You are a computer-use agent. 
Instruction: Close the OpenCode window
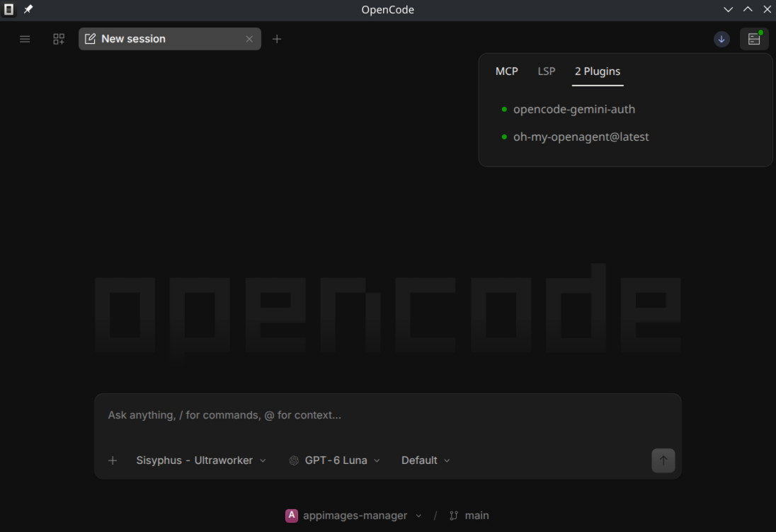[x=767, y=9]
